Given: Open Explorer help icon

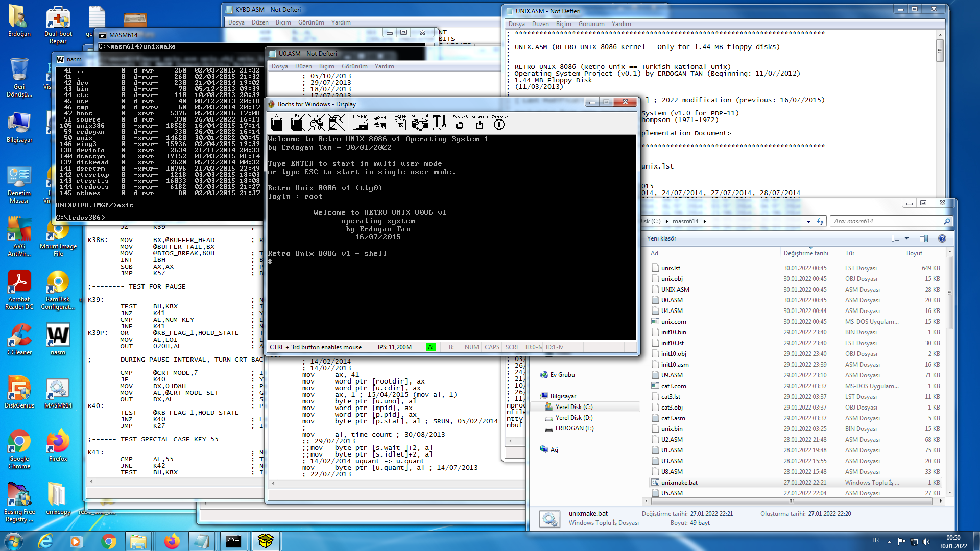Looking at the screenshot, I should 942,238.
